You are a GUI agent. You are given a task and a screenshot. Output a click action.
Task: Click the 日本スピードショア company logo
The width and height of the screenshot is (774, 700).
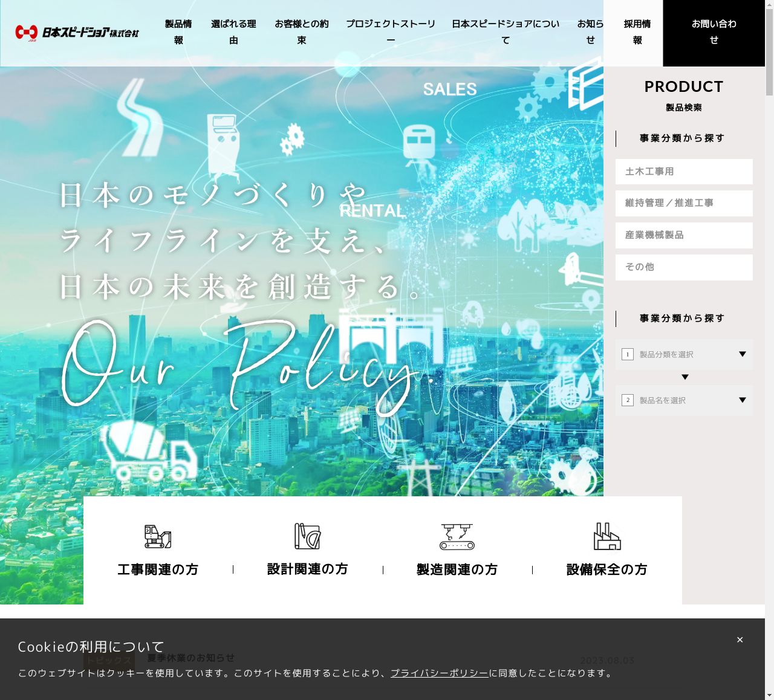[x=77, y=33]
